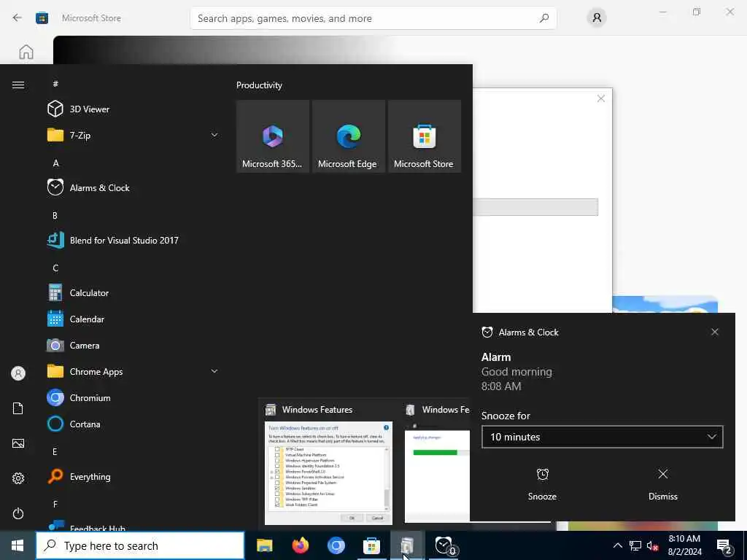This screenshot has width=747, height=560.
Task: Jump to the B letter group
Action: point(55,215)
